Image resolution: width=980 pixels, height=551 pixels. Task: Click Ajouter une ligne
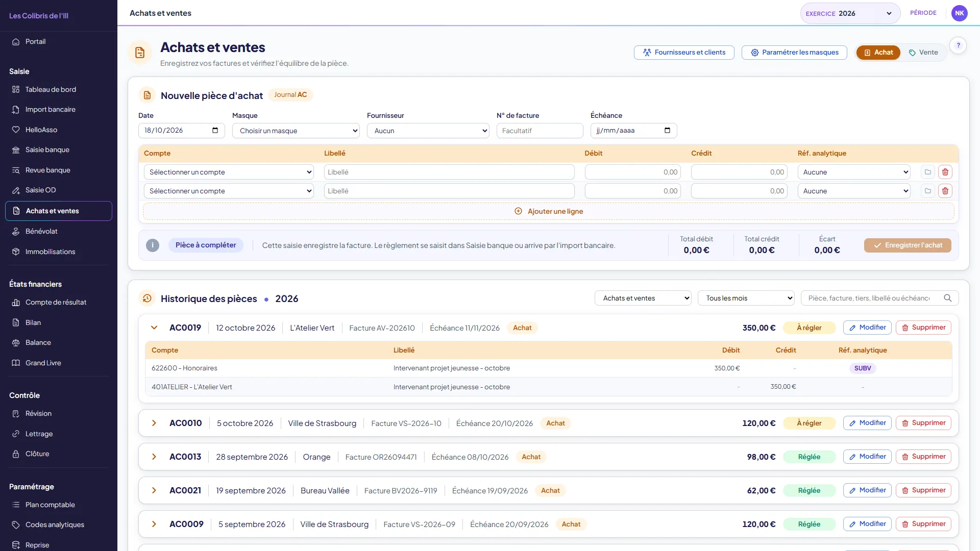[x=549, y=211]
